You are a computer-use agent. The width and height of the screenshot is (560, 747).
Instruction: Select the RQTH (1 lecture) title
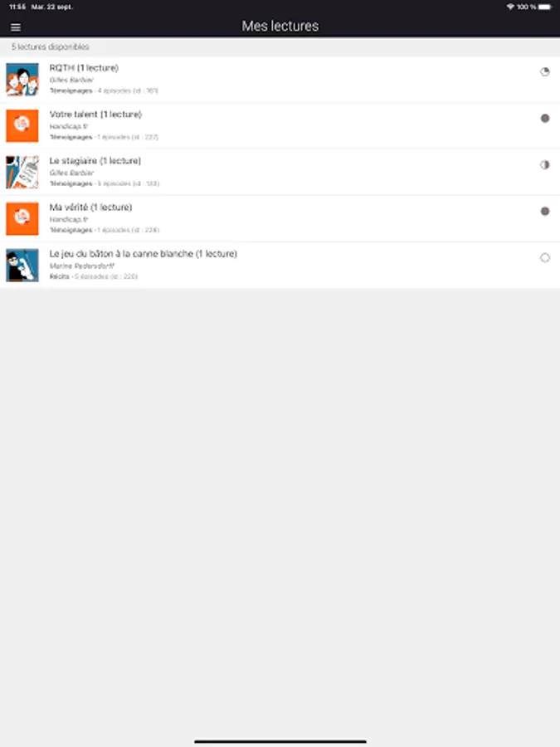pyautogui.click(x=84, y=68)
